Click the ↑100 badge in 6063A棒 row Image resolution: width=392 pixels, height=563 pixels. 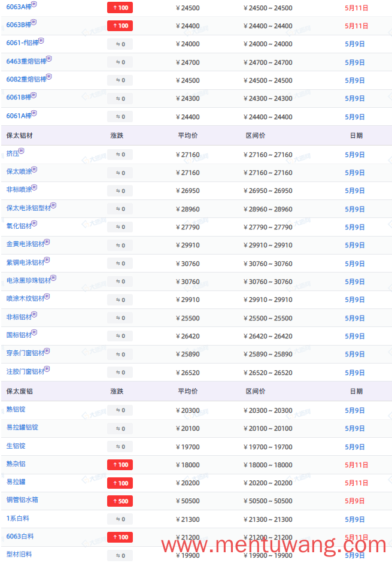(120, 8)
